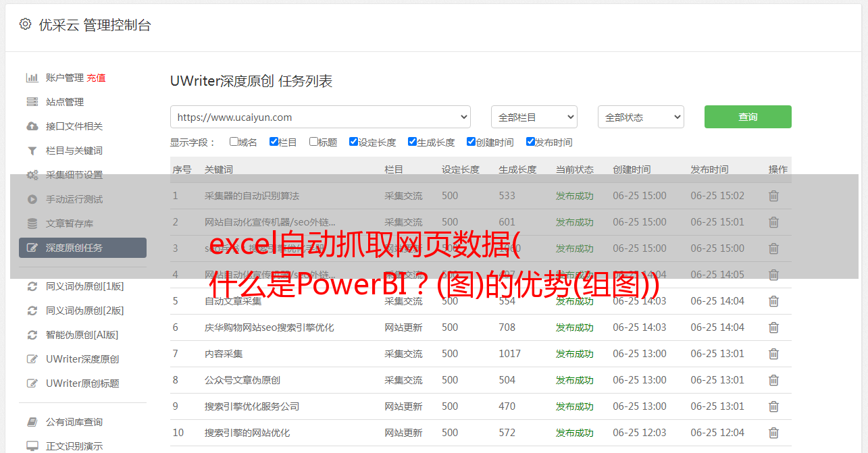This screenshot has width=868, height=453.
Task: Toggle the 栏目 field checkbox
Action: 274,142
